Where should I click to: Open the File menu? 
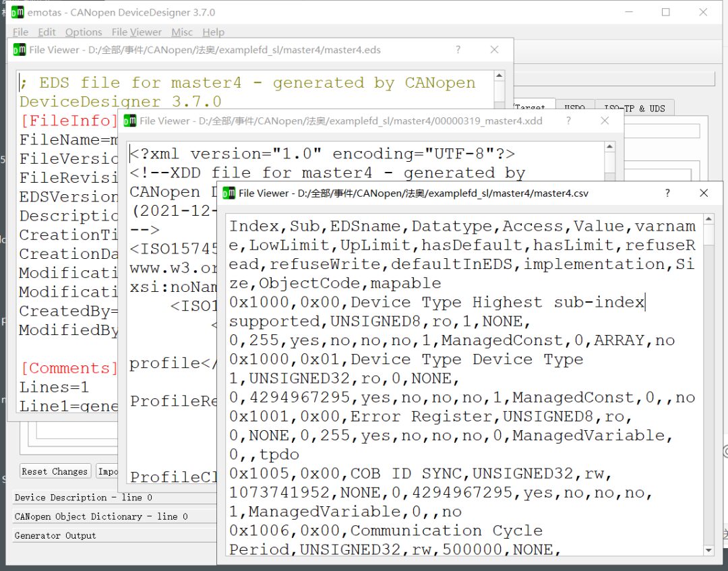(x=20, y=32)
